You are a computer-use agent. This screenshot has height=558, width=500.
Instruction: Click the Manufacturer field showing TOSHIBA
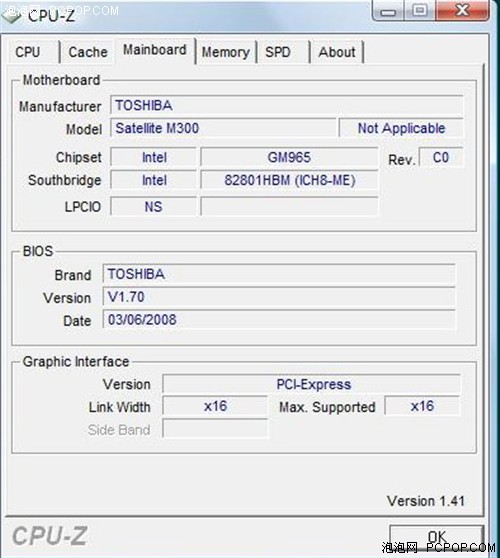[286, 105]
